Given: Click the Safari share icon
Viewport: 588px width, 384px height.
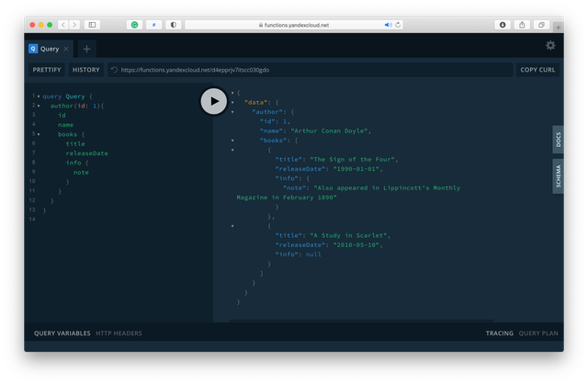Looking at the screenshot, I should click(x=522, y=25).
